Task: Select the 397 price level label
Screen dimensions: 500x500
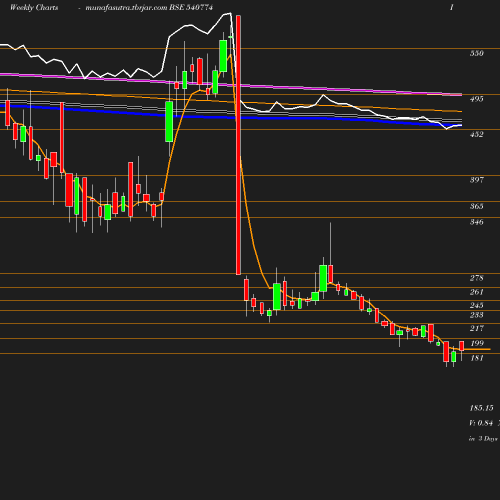Action: 476,180
